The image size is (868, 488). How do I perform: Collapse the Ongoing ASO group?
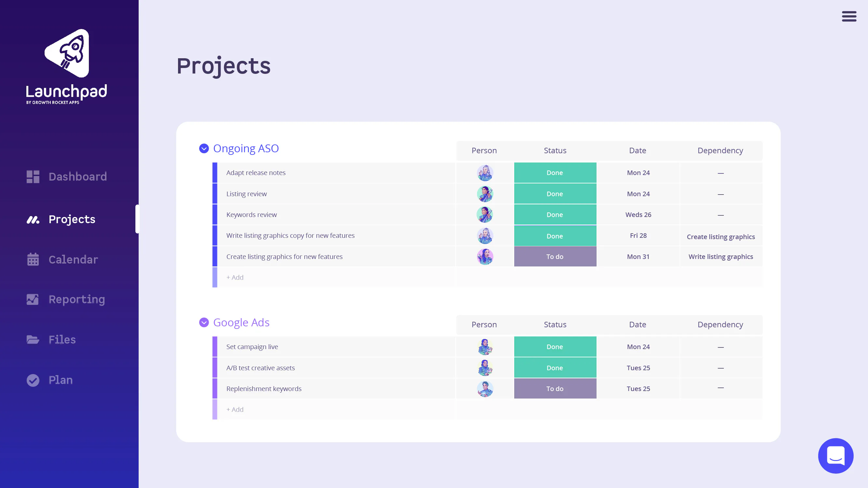point(204,149)
